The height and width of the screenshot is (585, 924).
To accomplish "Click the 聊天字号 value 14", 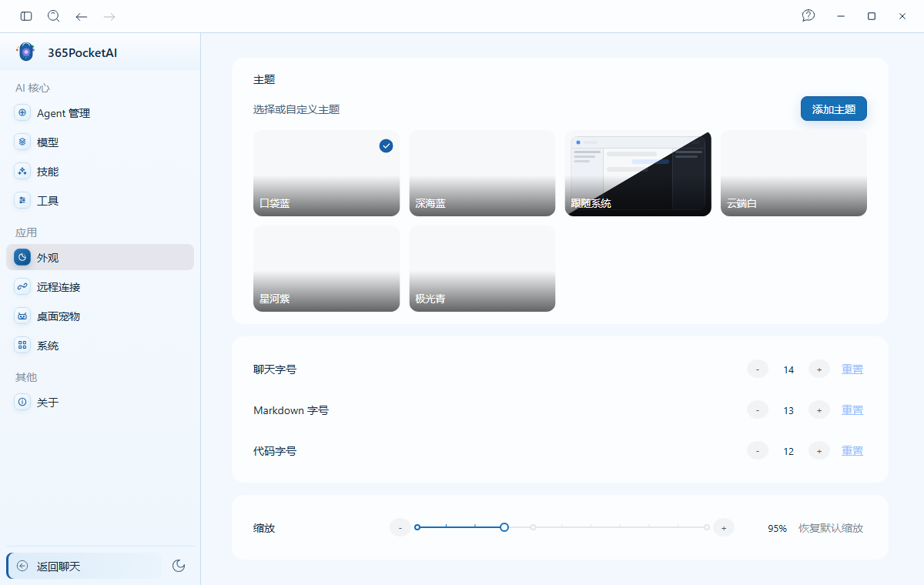I will [x=788, y=370].
